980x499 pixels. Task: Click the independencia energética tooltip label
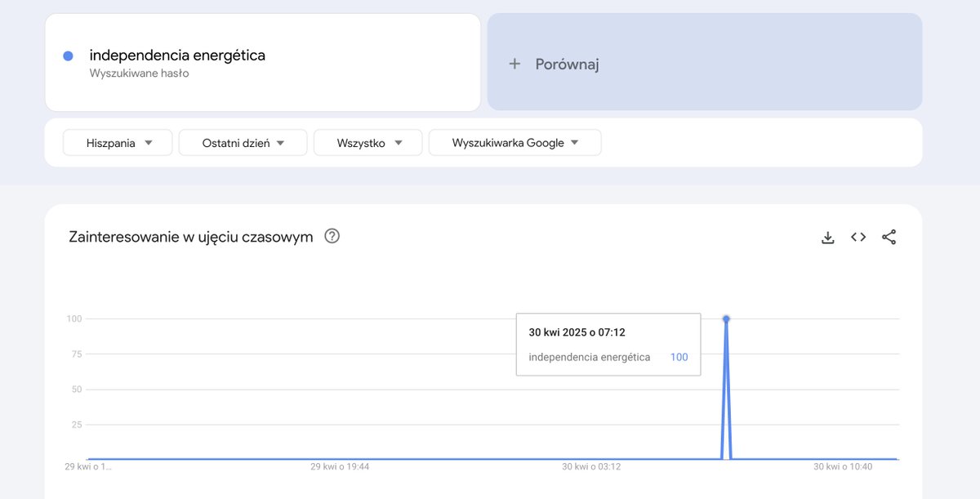point(590,357)
